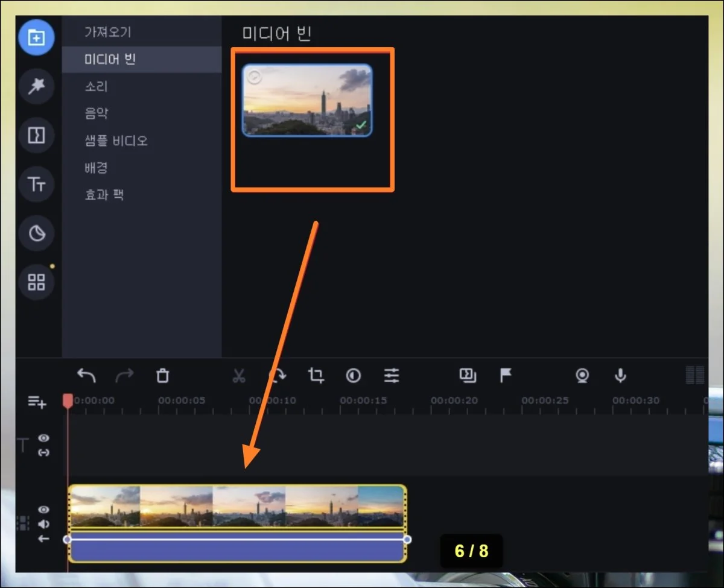The height and width of the screenshot is (588, 724).
Task: Select 샘플 비디오 in the sidebar list
Action: point(116,141)
